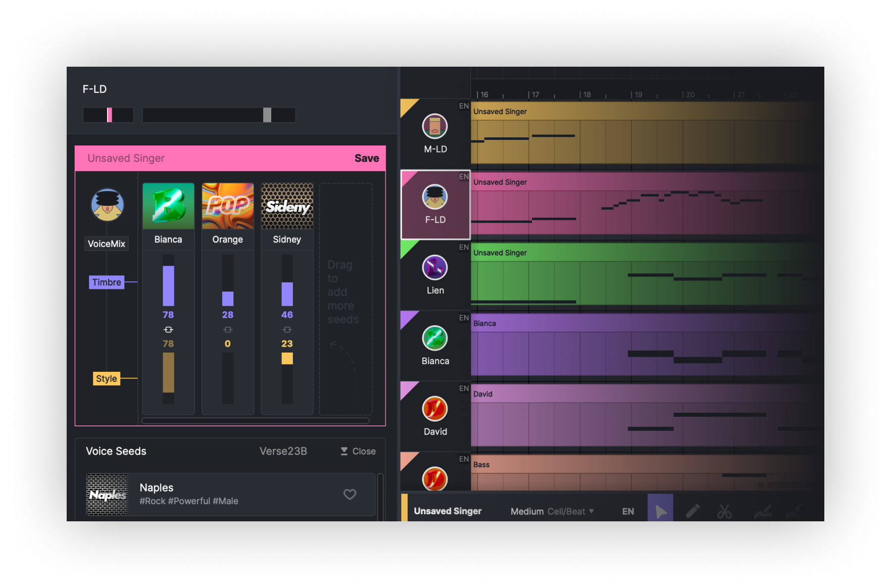This screenshot has height=588, width=891.
Task: Select the Bianca track avatar
Action: tap(435, 338)
